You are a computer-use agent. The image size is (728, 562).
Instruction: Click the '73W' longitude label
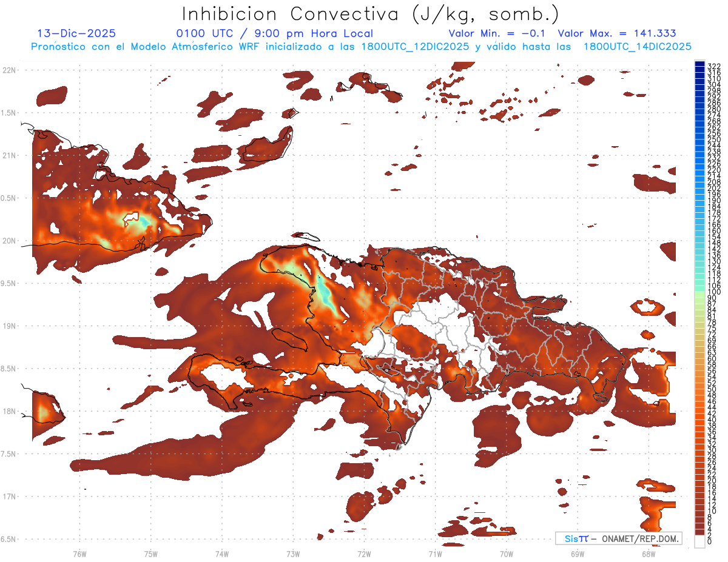point(293,554)
